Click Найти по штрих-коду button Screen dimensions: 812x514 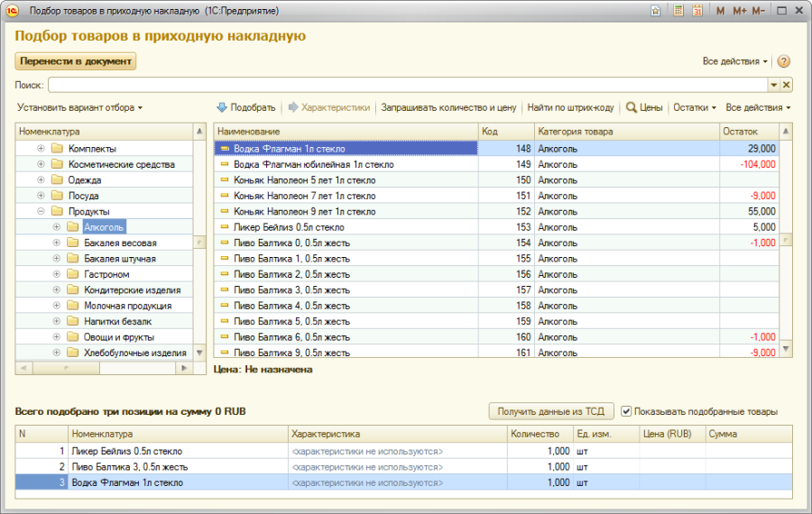pyautogui.click(x=571, y=107)
